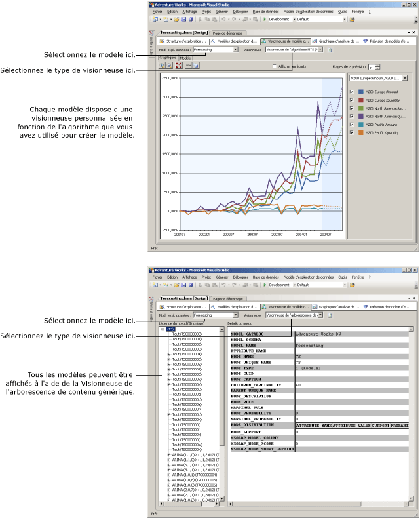
Task: Toggle 'Afficher les écarts' checkbox
Action: click(275, 66)
